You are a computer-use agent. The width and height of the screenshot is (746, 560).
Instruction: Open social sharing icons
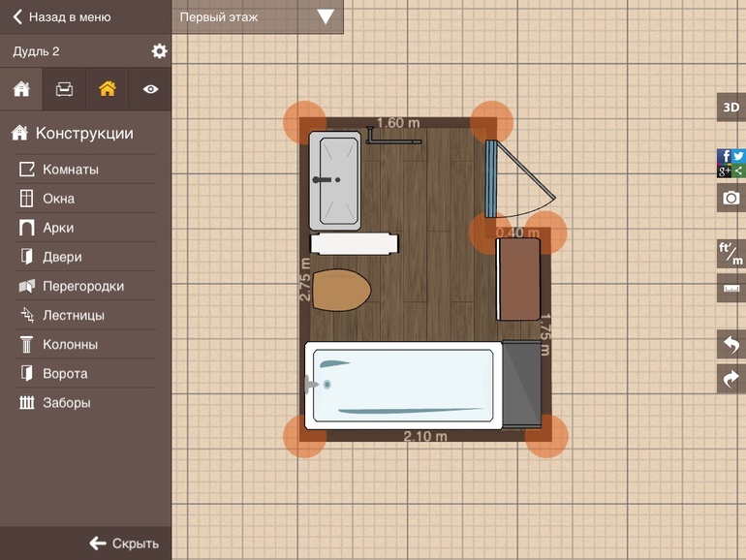coord(730,163)
